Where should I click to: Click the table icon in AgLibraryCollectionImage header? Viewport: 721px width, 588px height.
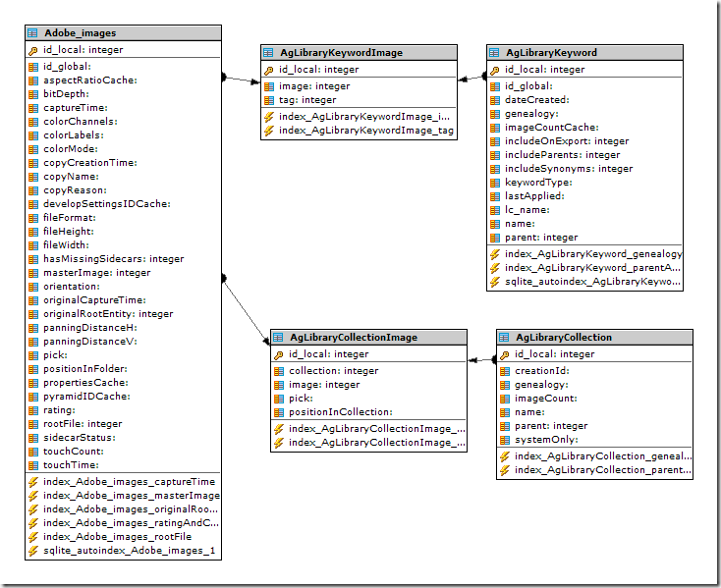point(278,338)
